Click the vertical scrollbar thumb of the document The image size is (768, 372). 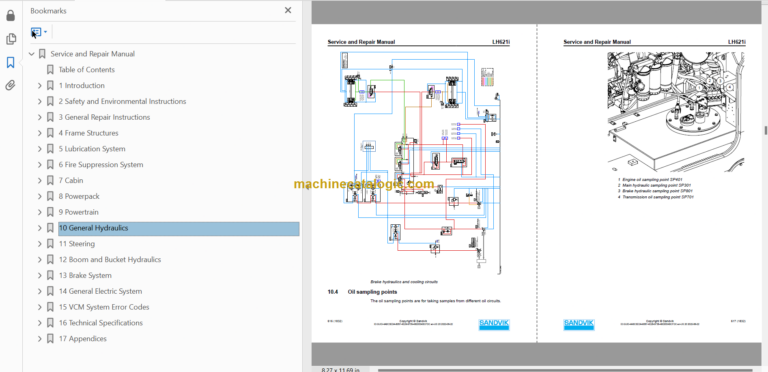(765, 130)
